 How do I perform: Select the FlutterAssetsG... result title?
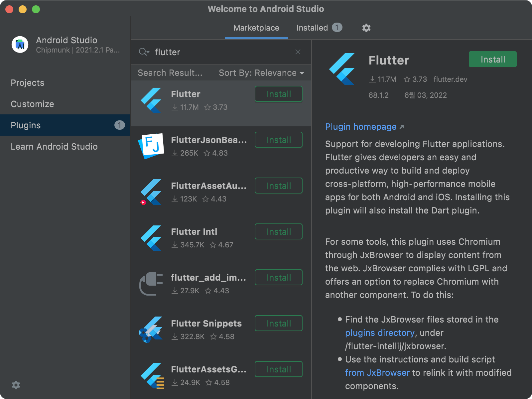(209, 369)
